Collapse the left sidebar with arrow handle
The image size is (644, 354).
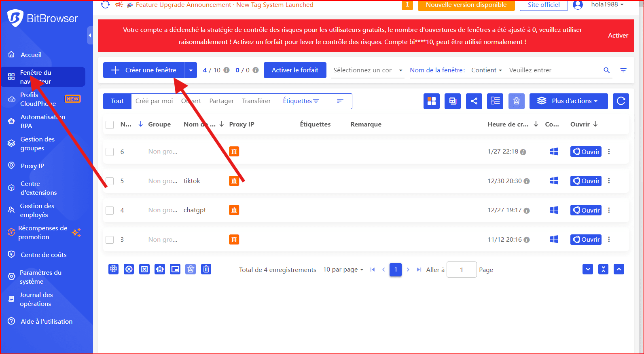pos(90,36)
